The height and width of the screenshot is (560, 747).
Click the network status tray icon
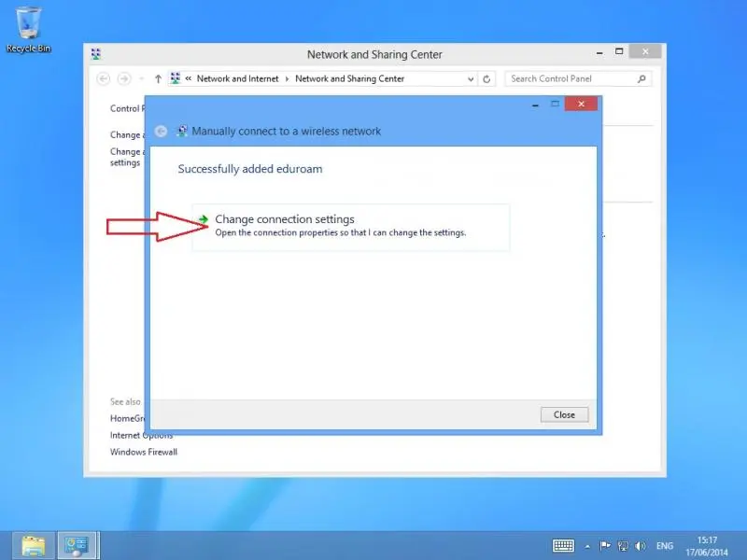(x=622, y=545)
